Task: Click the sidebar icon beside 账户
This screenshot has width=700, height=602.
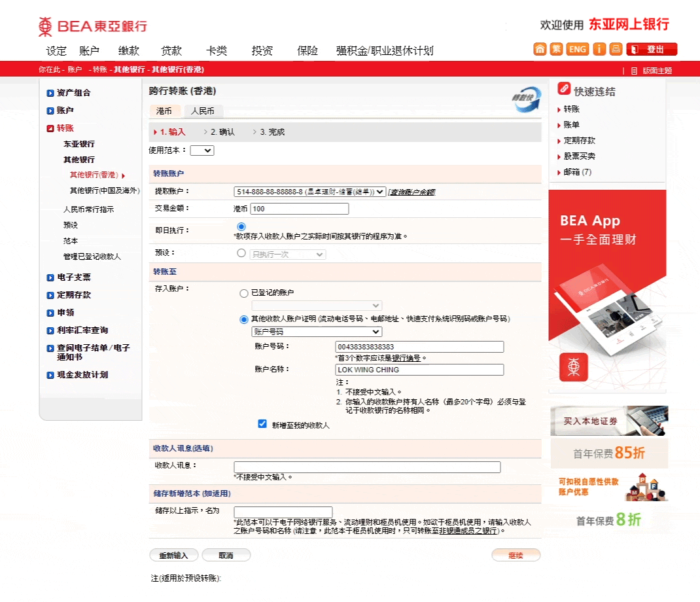Action: [50, 111]
